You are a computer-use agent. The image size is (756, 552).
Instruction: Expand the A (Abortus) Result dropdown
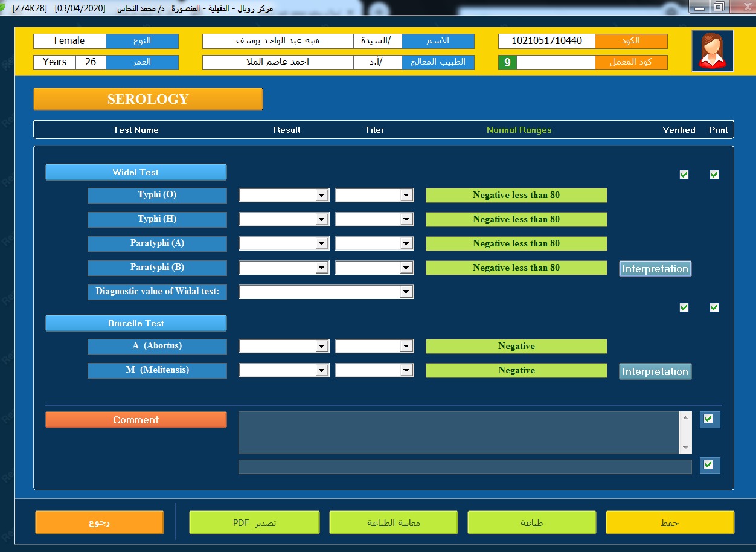(x=322, y=347)
